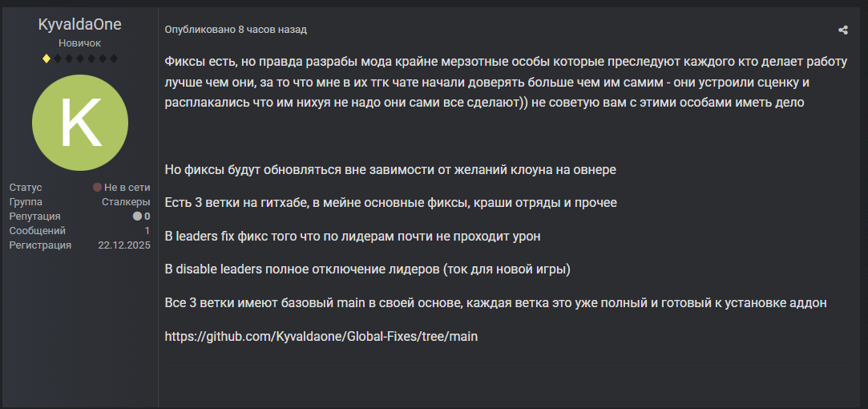
Task: Click the message count number 1
Action: tap(147, 231)
